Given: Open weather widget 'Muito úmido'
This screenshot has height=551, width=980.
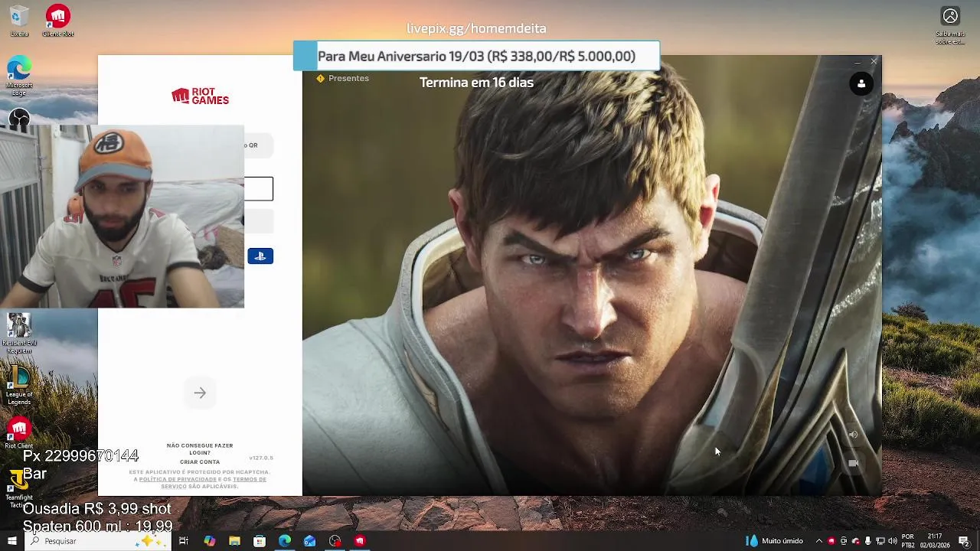Looking at the screenshot, I should pyautogui.click(x=775, y=541).
